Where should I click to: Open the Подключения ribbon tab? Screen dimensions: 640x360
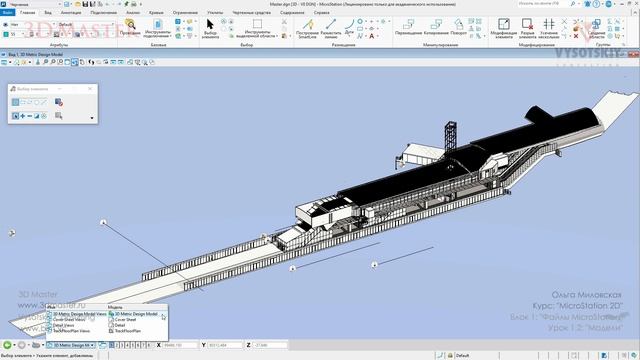[x=104, y=13]
